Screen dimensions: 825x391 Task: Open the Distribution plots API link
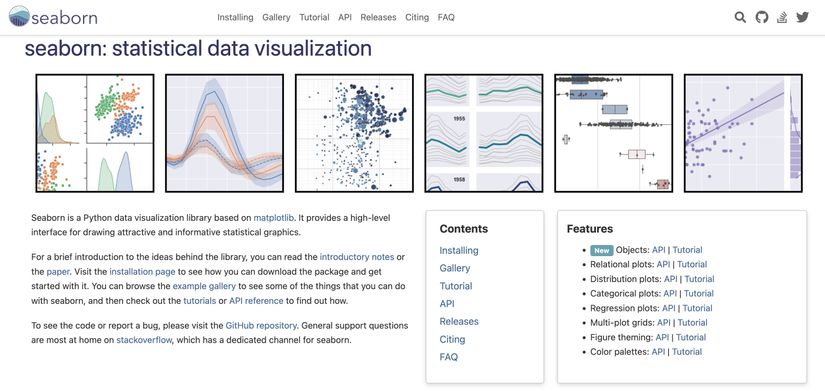coord(670,279)
